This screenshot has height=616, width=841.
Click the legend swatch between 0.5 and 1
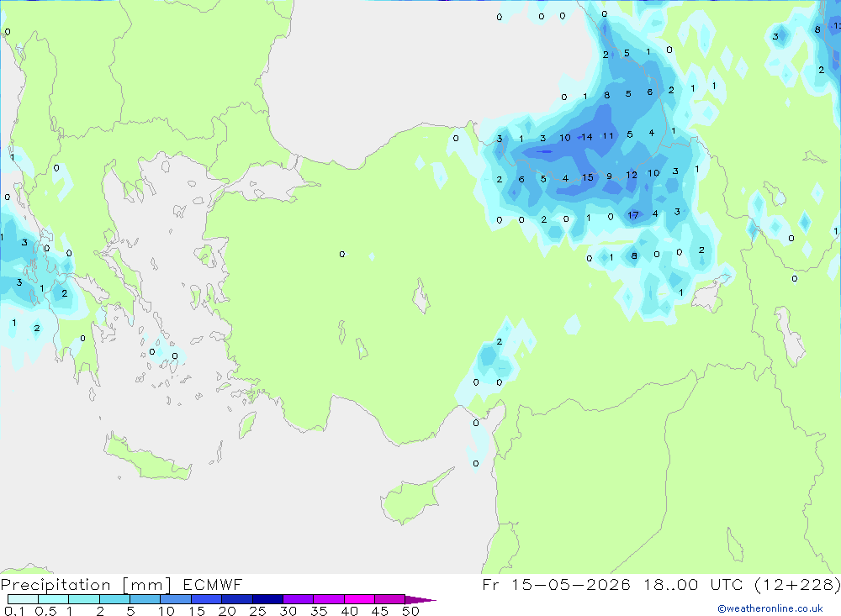pyautogui.click(x=53, y=599)
